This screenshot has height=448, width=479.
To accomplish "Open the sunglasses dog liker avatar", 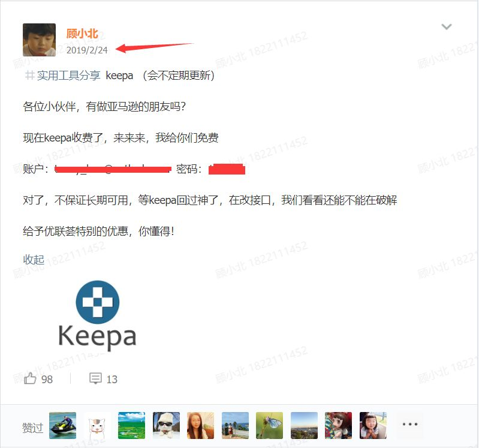I will coord(166,425).
